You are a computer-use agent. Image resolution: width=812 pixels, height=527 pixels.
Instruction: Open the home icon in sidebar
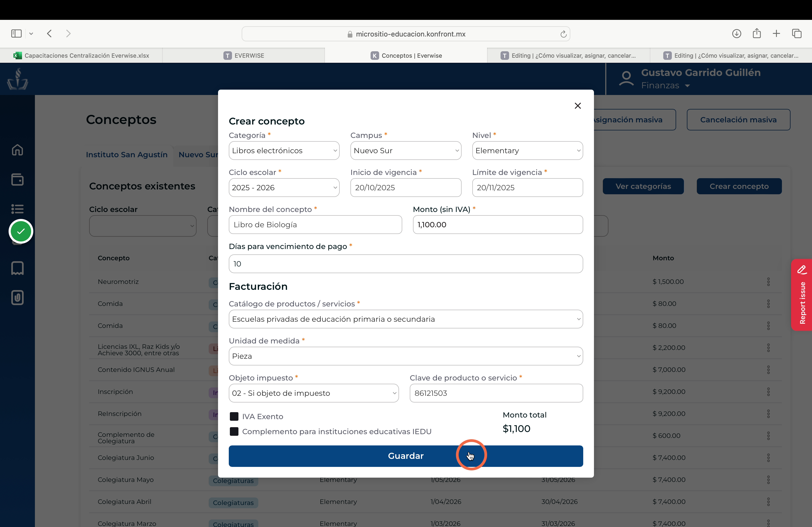[17, 150]
